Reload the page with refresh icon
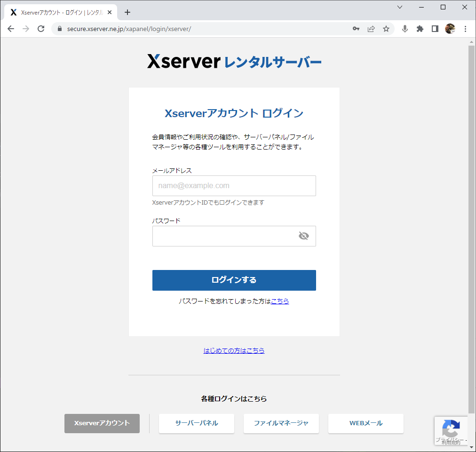This screenshot has width=476, height=452. click(x=41, y=29)
